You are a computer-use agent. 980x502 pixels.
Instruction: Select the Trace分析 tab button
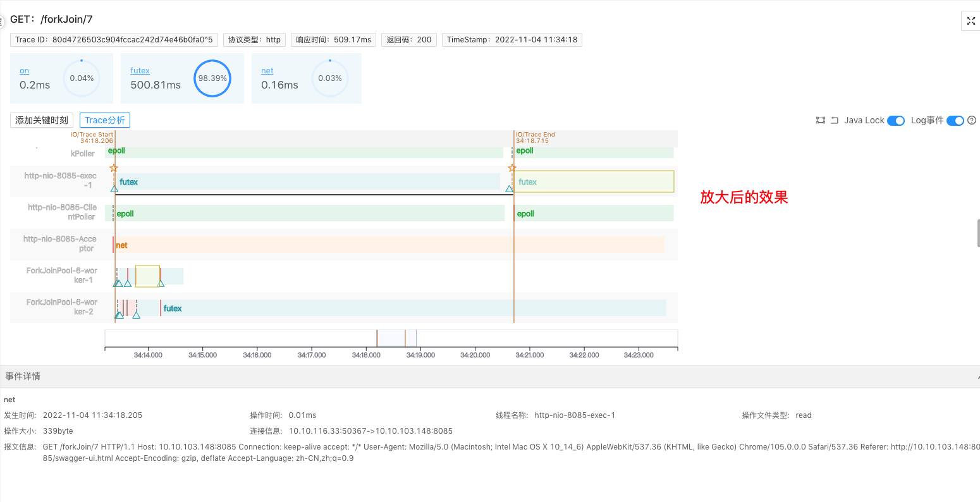click(105, 120)
